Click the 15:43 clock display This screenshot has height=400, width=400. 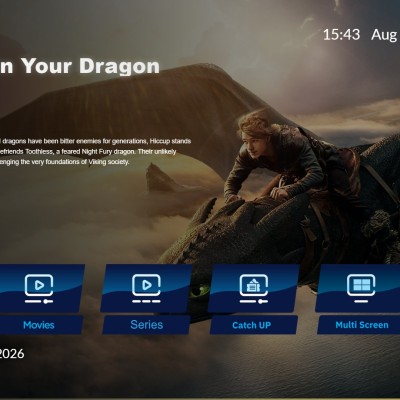[342, 35]
